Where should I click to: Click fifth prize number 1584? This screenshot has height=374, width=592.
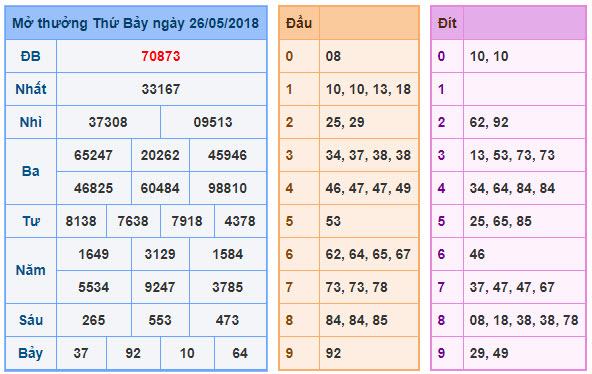(x=227, y=254)
